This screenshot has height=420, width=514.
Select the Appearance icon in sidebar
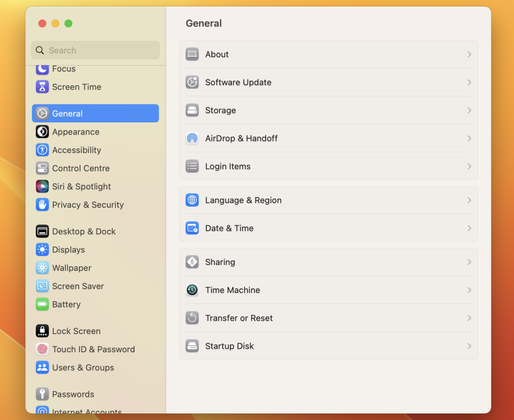pyautogui.click(x=42, y=132)
